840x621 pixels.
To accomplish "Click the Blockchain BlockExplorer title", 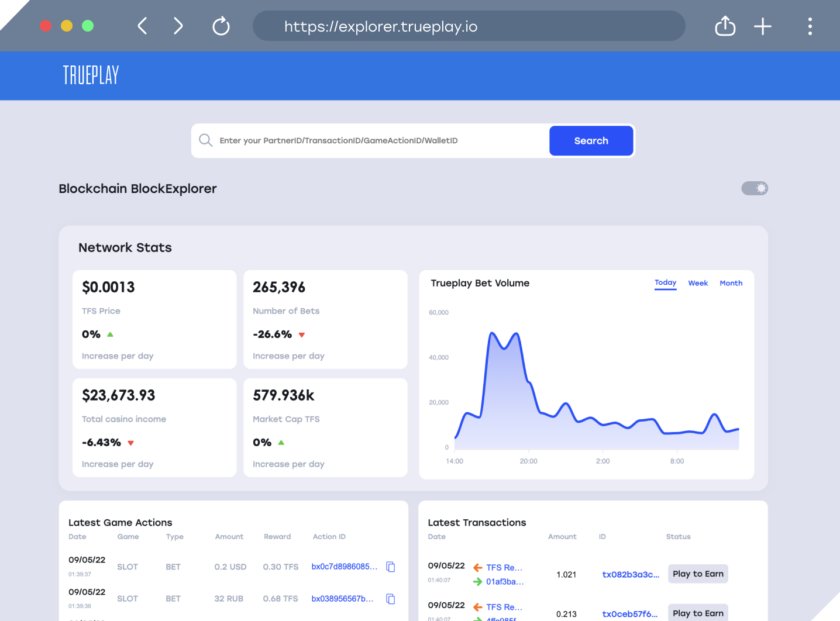I will tap(137, 189).
